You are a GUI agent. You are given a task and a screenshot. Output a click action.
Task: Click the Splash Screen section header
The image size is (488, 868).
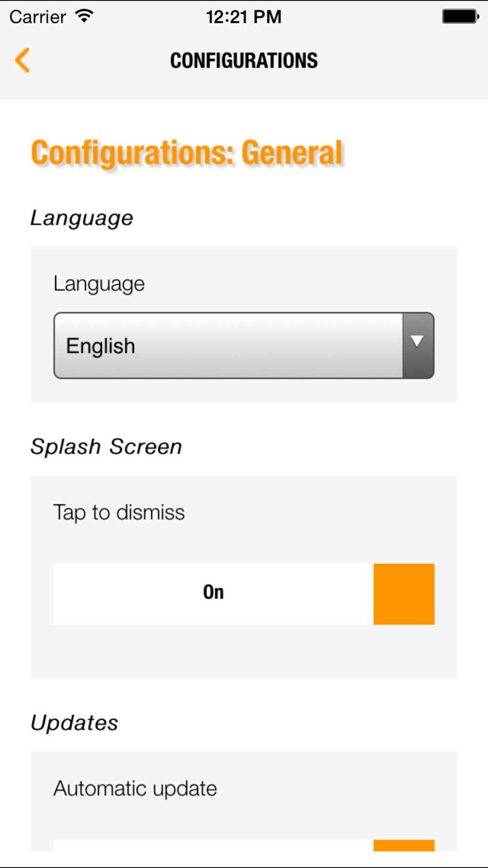pyautogui.click(x=106, y=447)
